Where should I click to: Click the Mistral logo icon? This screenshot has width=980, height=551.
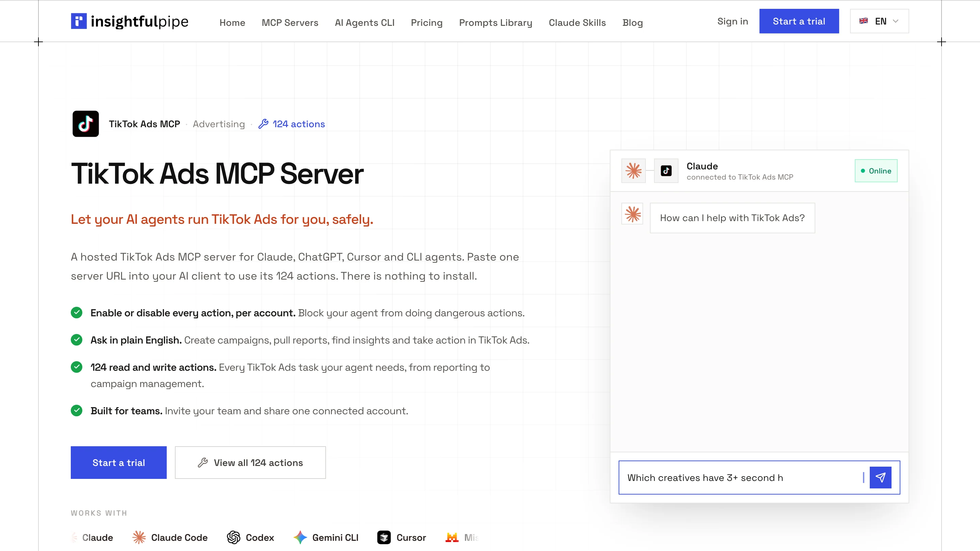(452, 537)
